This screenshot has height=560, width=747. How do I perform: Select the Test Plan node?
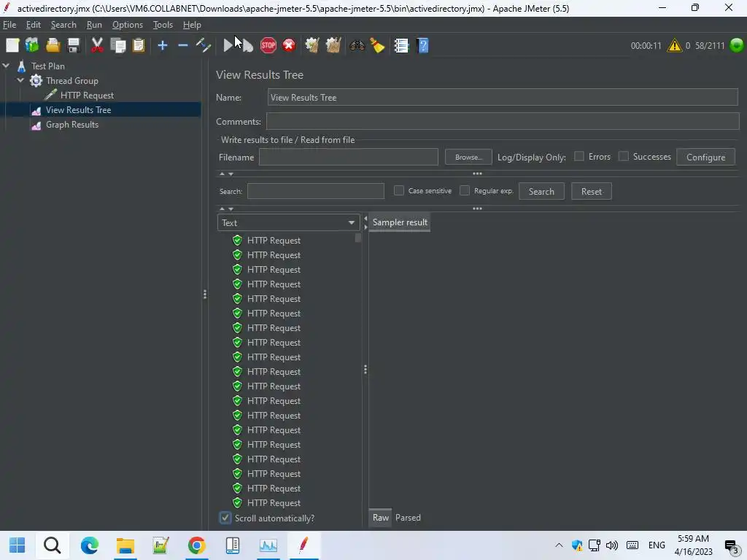click(x=47, y=66)
